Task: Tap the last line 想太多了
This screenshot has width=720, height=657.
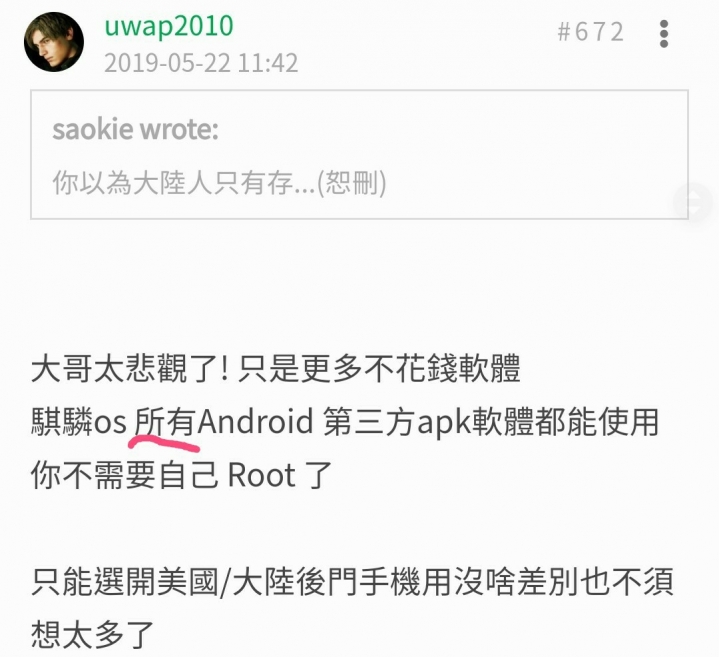Action: [93, 635]
